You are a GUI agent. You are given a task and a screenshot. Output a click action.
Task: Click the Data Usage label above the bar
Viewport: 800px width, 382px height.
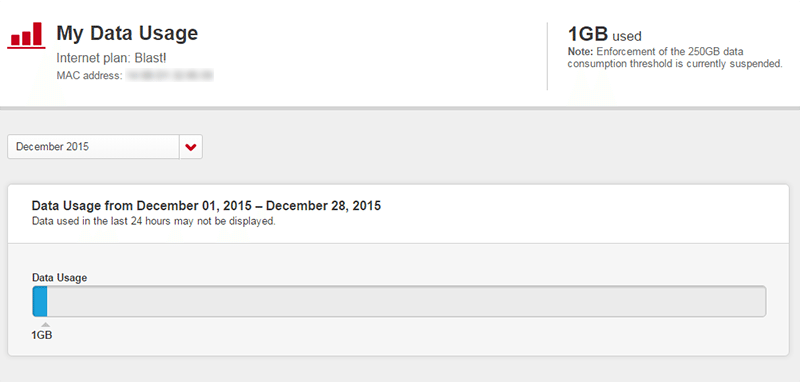pyautogui.click(x=59, y=278)
